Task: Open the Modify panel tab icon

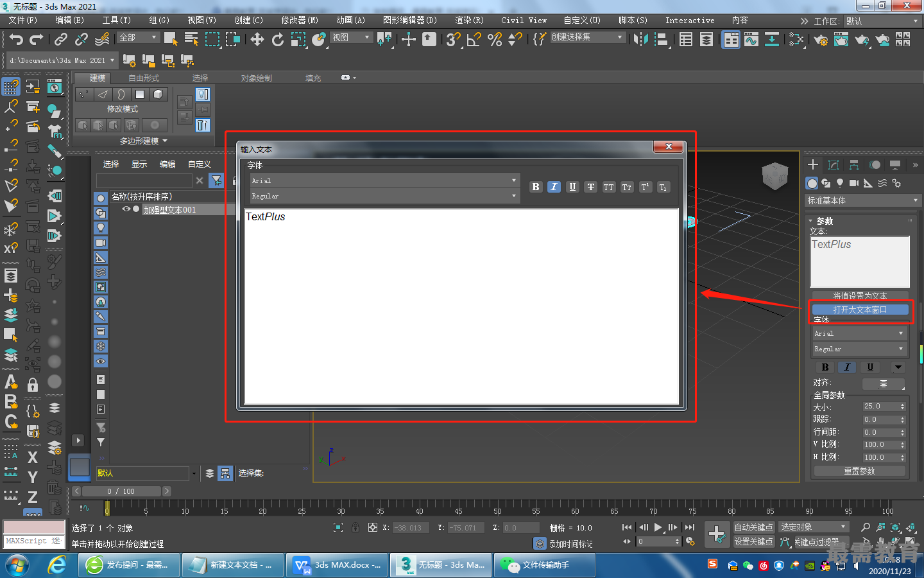Action: [x=834, y=165]
